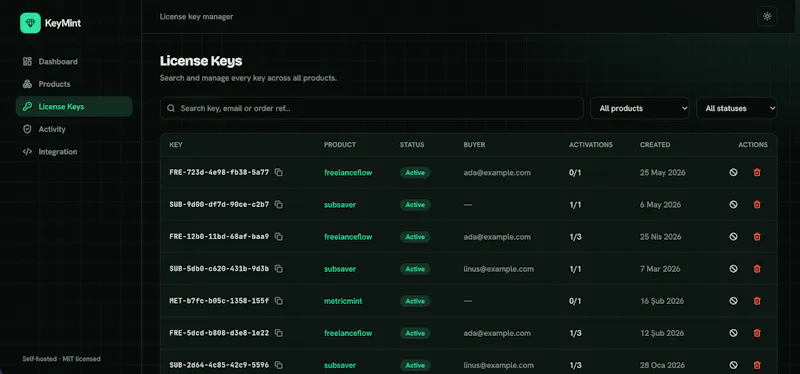Click the License key manager header text
The image size is (800, 374).
(196, 17)
